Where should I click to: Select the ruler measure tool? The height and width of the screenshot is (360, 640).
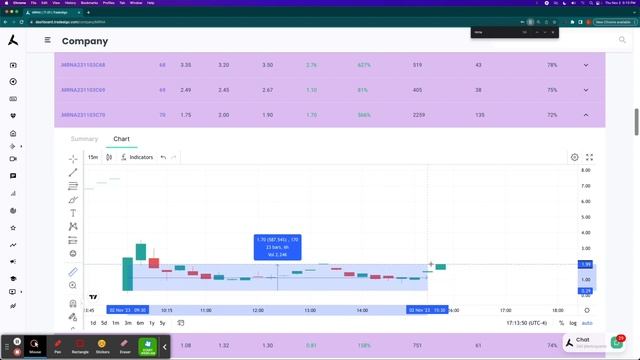point(73,272)
